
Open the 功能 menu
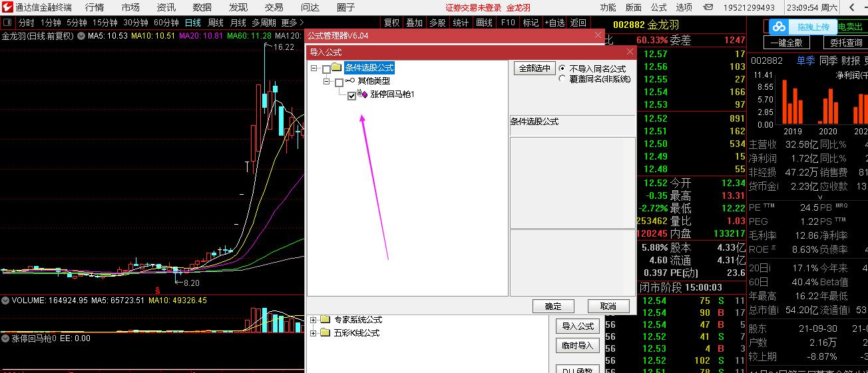(608, 8)
